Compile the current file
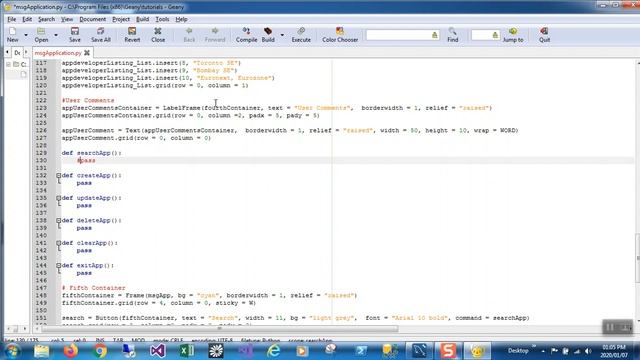 (x=246, y=35)
